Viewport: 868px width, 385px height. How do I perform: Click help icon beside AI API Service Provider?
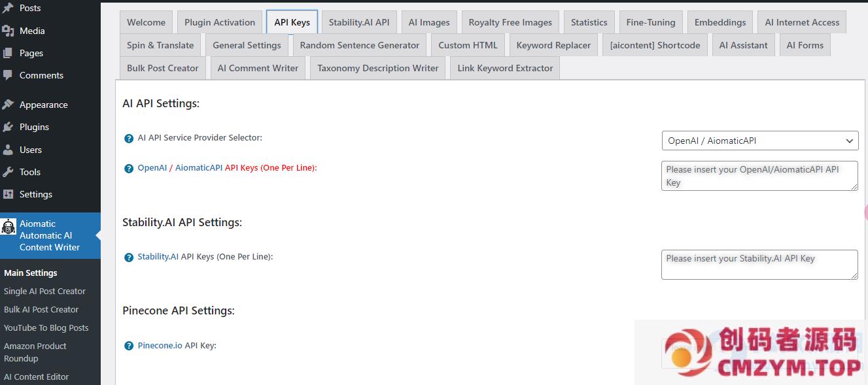point(129,139)
